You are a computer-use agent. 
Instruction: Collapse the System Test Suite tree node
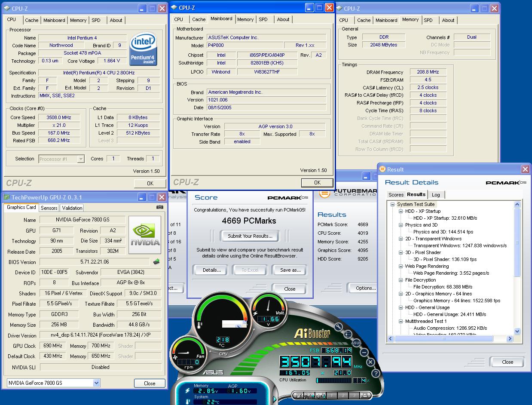392,204
